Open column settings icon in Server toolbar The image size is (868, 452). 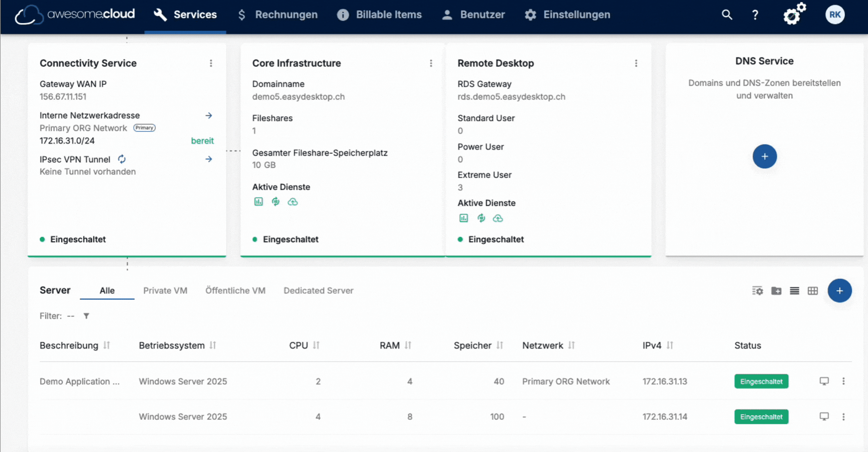click(x=757, y=291)
